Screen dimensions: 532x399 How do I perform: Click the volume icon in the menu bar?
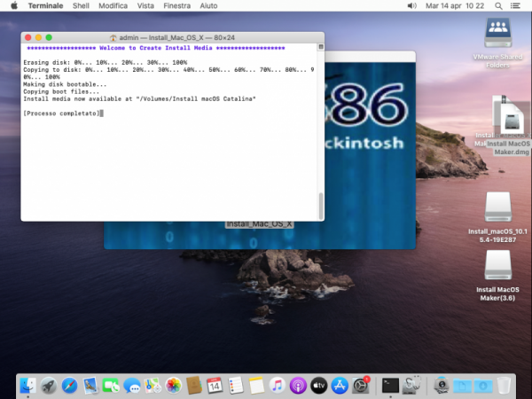[411, 6]
